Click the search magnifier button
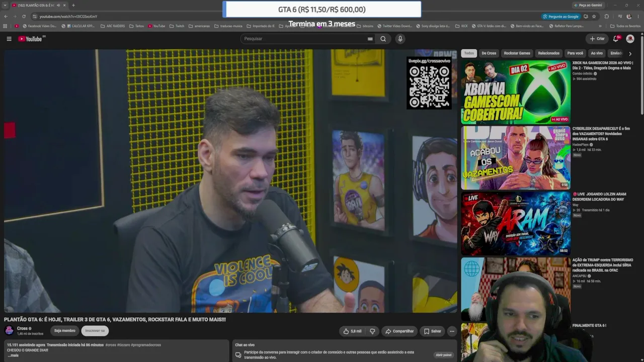644x362 pixels. [x=383, y=39]
